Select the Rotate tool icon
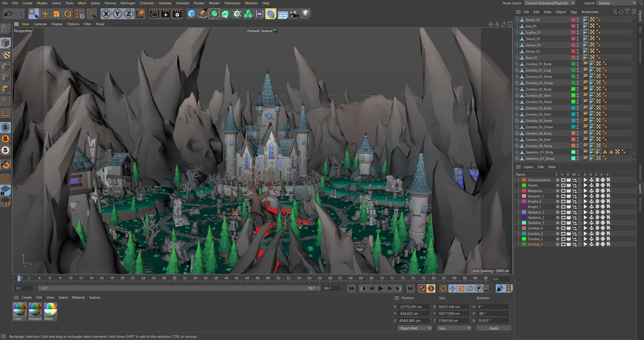Viewport: 644px width, 340px height. coord(67,14)
